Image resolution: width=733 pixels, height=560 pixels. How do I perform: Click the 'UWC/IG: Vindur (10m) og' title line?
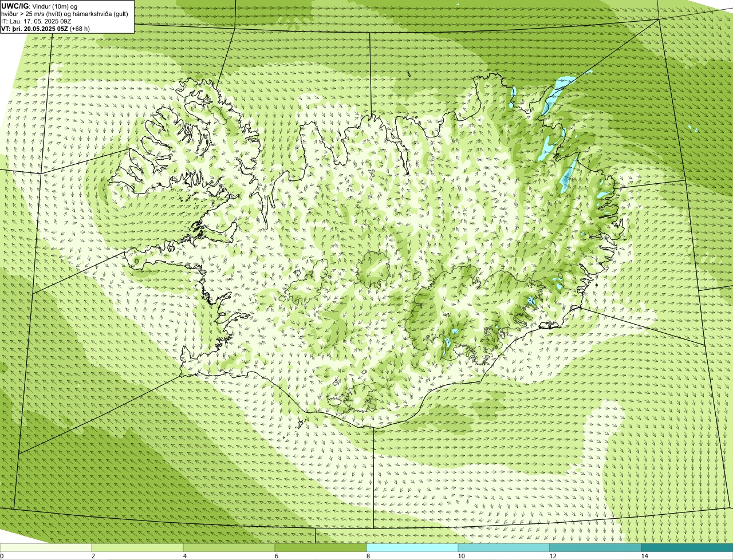[x=40, y=6]
